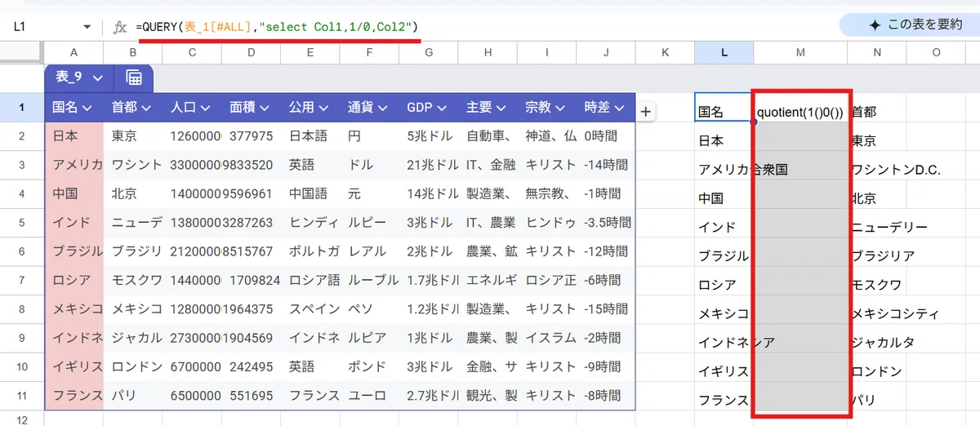
Task: Open the GDP column header dropdown
Action: pyautogui.click(x=441, y=109)
